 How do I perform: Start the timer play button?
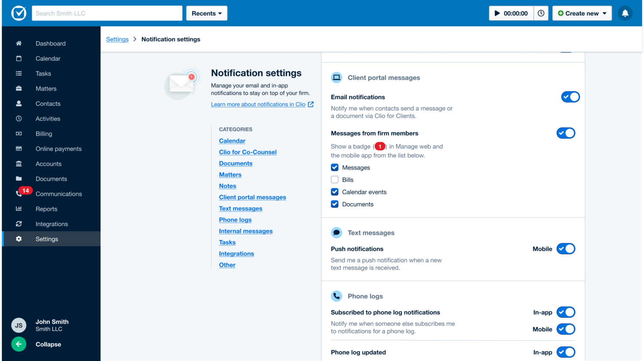497,13
